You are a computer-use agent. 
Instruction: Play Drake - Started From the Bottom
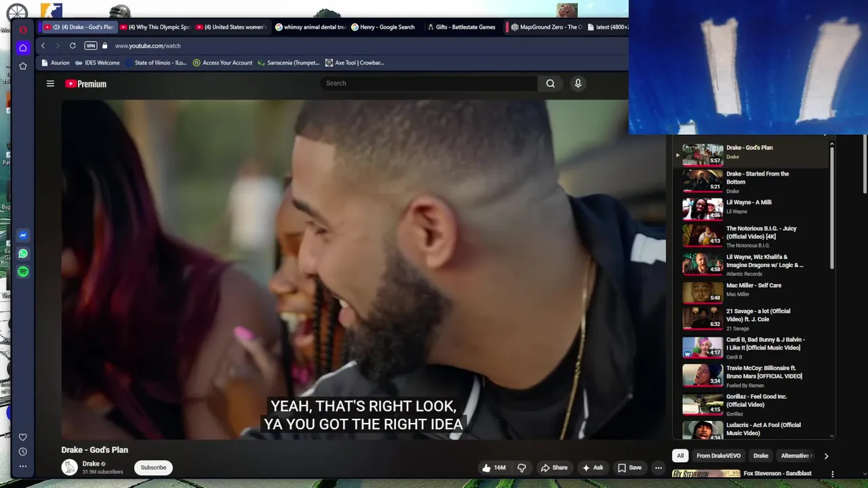[752, 182]
